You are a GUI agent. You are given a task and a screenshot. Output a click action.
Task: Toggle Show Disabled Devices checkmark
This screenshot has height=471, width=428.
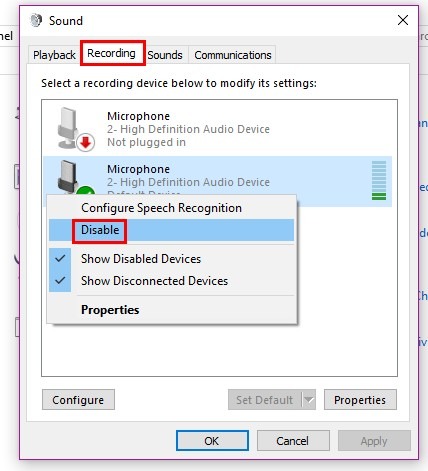pyautogui.click(x=60, y=259)
